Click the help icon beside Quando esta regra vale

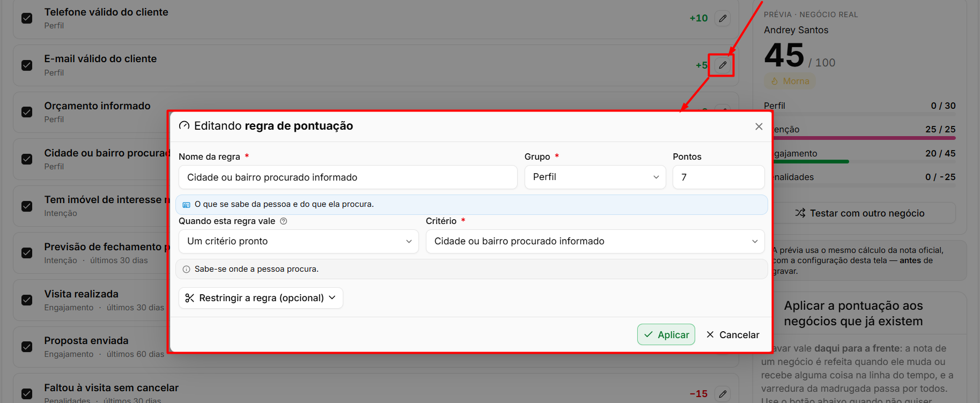click(x=284, y=221)
